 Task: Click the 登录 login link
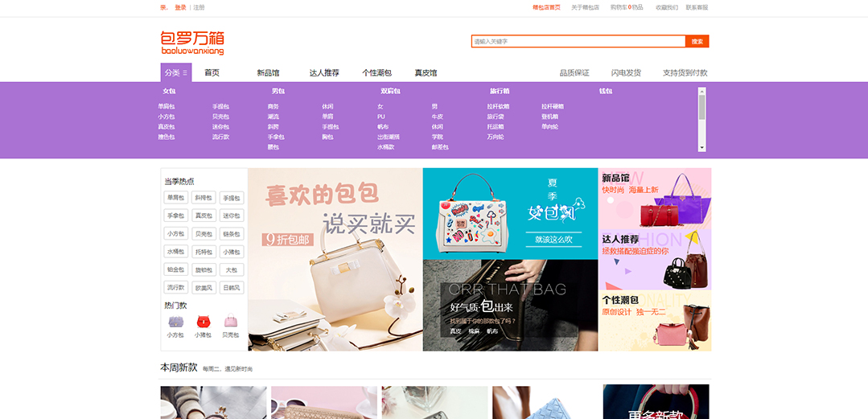click(x=180, y=7)
